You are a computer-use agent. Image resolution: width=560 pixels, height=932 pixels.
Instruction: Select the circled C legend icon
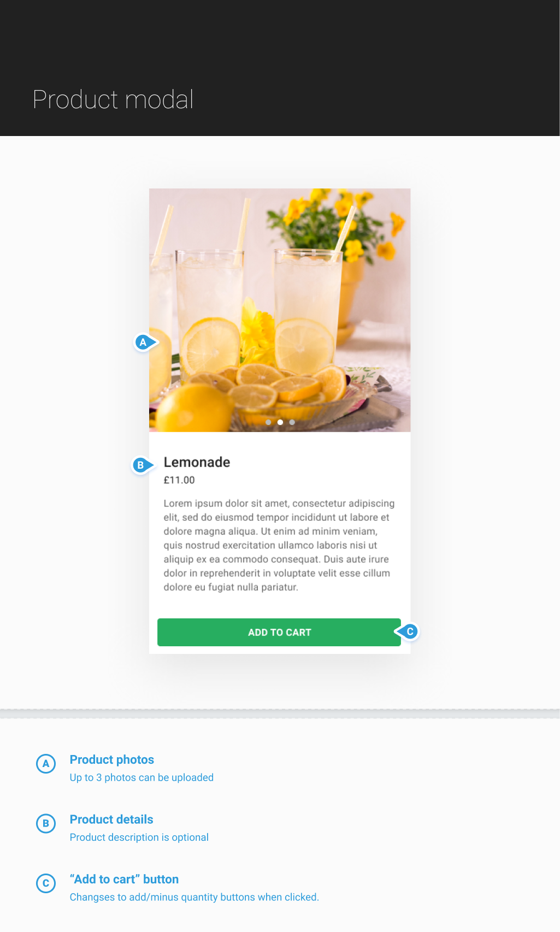(46, 883)
